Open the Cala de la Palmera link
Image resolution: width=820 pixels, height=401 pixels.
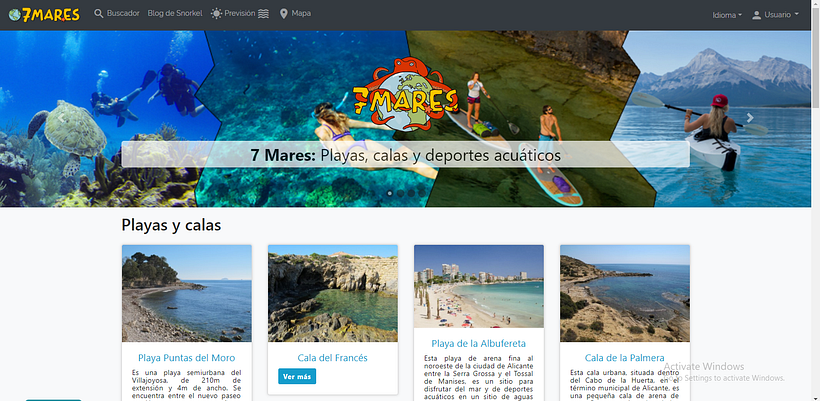(624, 358)
